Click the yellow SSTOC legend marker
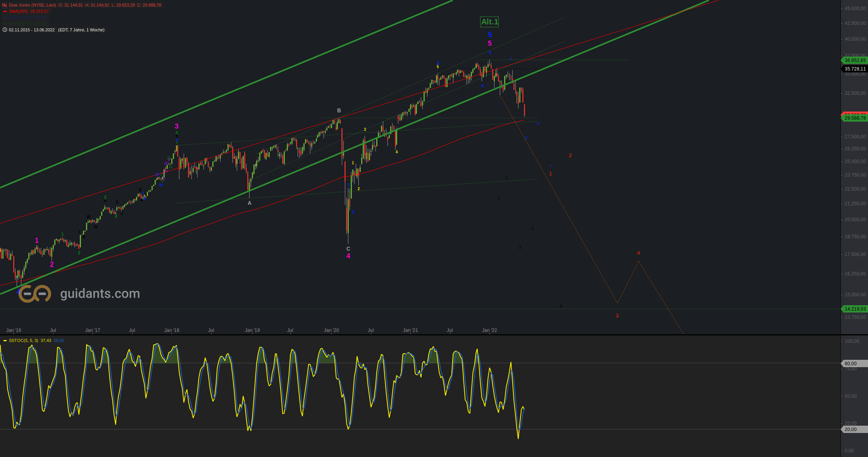Viewport: 868px width, 457px height. point(5,341)
